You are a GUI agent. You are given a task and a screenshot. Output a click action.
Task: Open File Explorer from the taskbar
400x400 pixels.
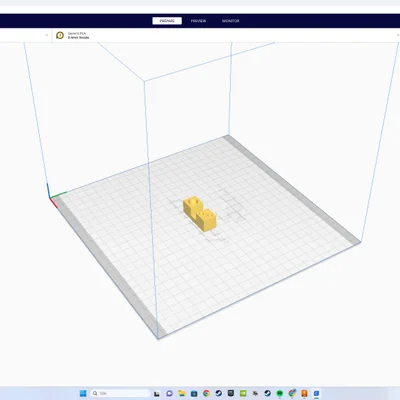coord(182,393)
